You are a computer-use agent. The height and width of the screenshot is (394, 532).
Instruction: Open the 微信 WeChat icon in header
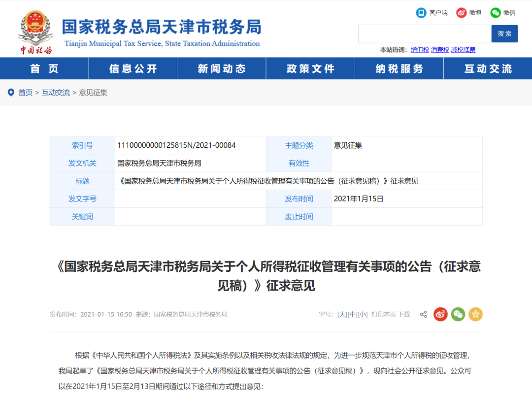[495, 13]
